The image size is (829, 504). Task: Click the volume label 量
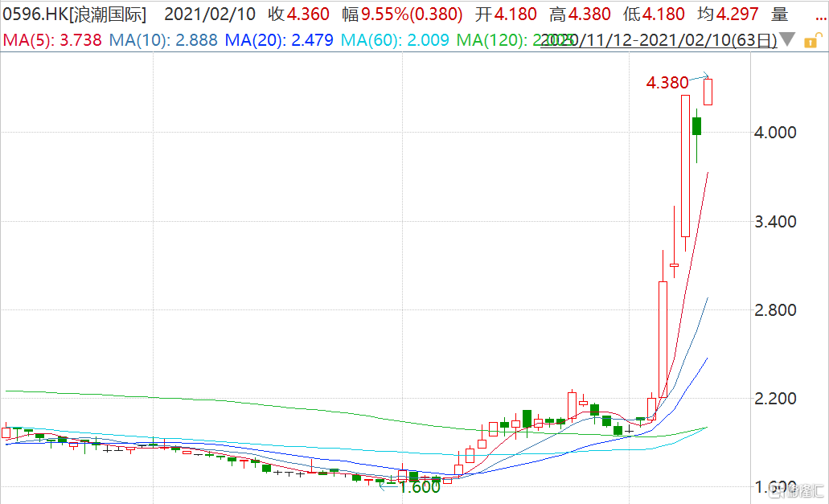tap(780, 14)
